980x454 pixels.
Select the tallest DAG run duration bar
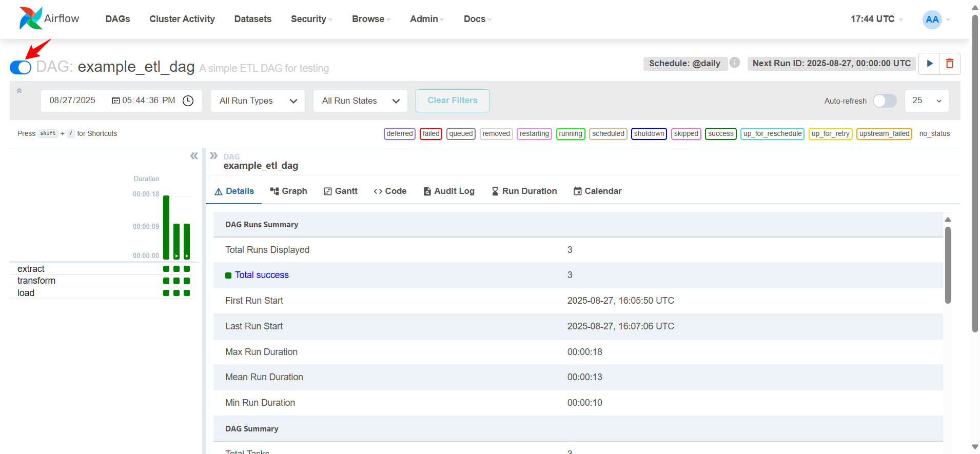coord(166,228)
